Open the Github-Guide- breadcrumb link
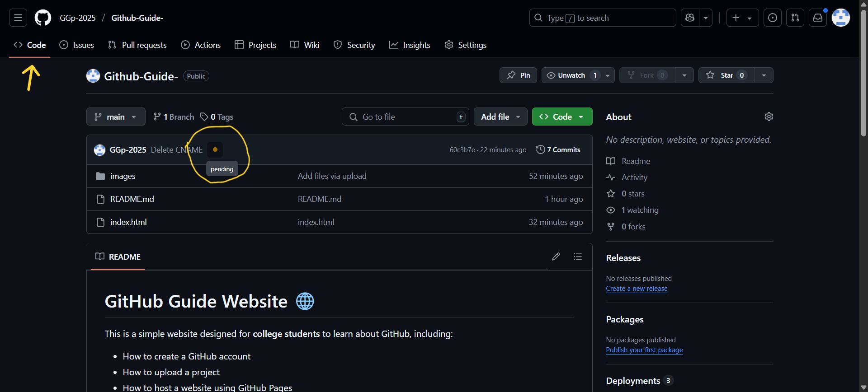868x392 pixels. (137, 18)
